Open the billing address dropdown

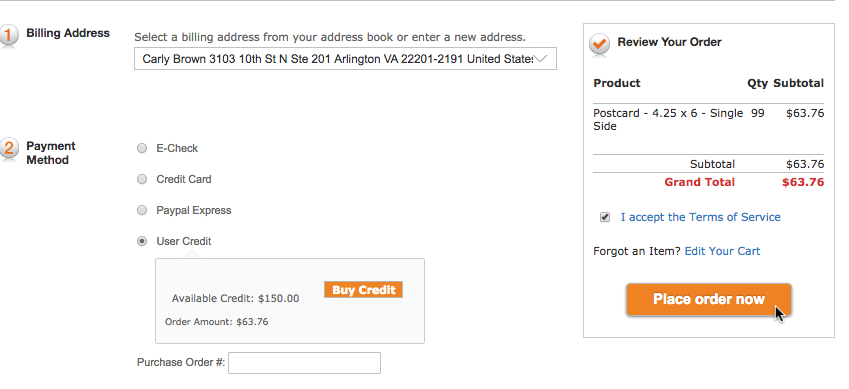pos(345,59)
